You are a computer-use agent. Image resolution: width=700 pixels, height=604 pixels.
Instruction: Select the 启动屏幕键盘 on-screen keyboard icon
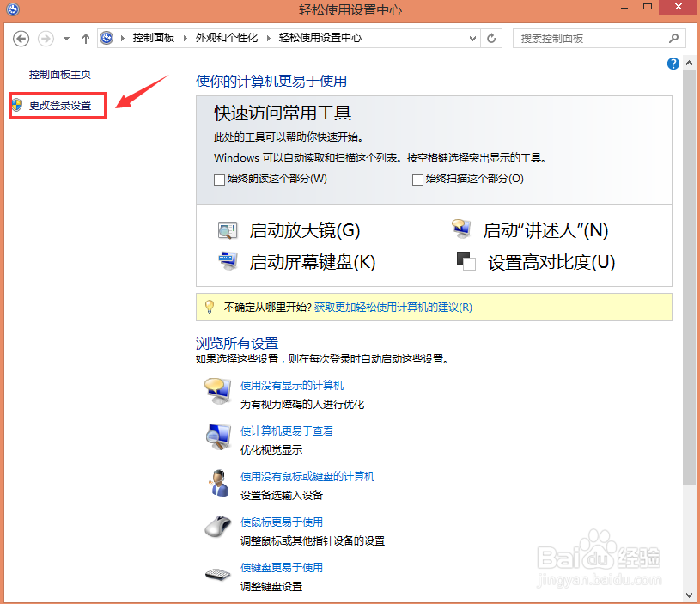tap(227, 260)
